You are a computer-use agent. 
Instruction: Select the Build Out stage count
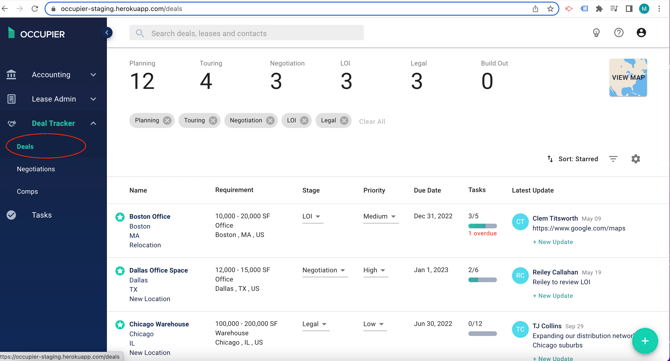pos(494,76)
